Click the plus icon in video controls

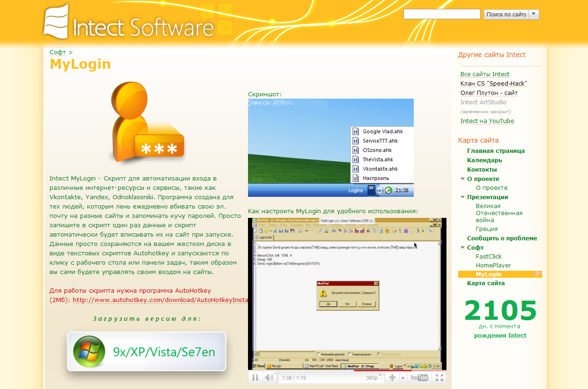click(392, 377)
